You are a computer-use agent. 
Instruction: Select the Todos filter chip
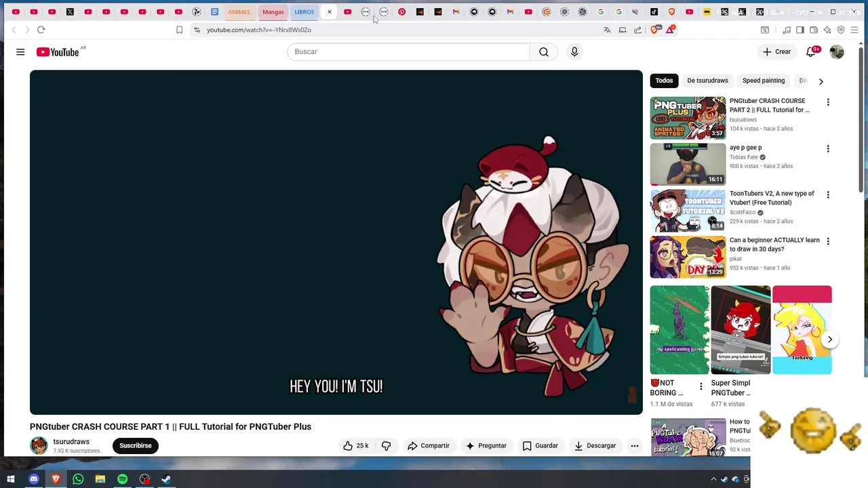click(664, 81)
